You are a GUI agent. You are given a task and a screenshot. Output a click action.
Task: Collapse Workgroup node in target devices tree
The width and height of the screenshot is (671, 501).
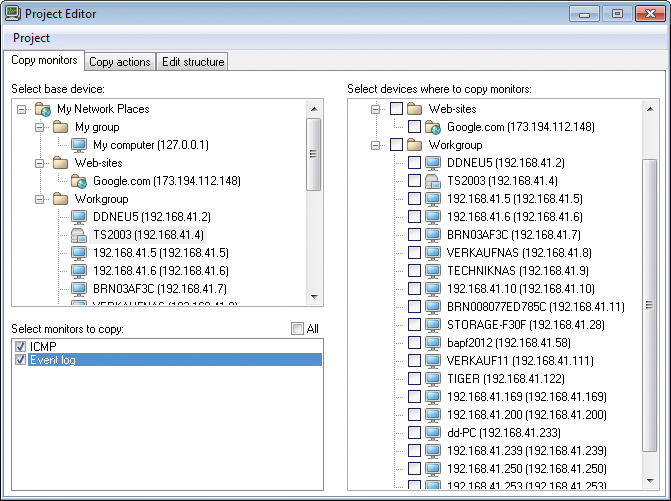coord(376,145)
